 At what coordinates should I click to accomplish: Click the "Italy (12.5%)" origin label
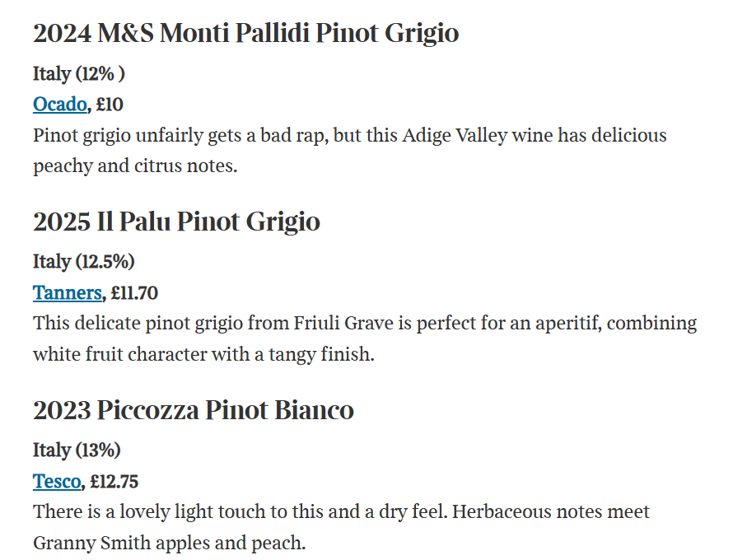tap(84, 262)
